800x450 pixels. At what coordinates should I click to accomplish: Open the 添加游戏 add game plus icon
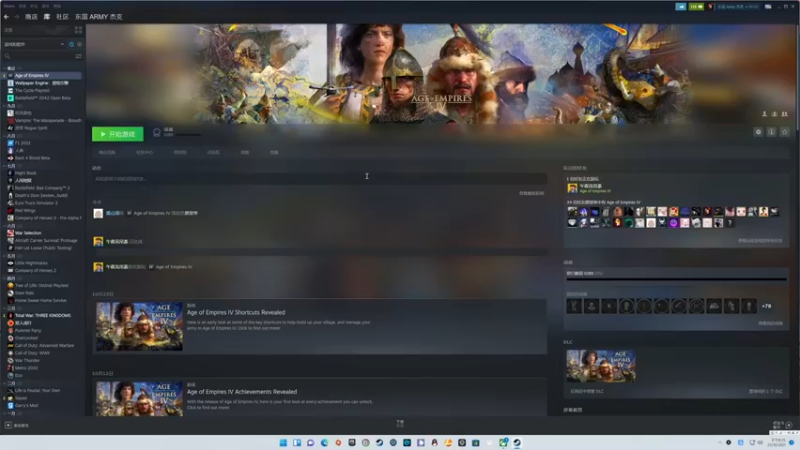pyautogui.click(x=8, y=425)
